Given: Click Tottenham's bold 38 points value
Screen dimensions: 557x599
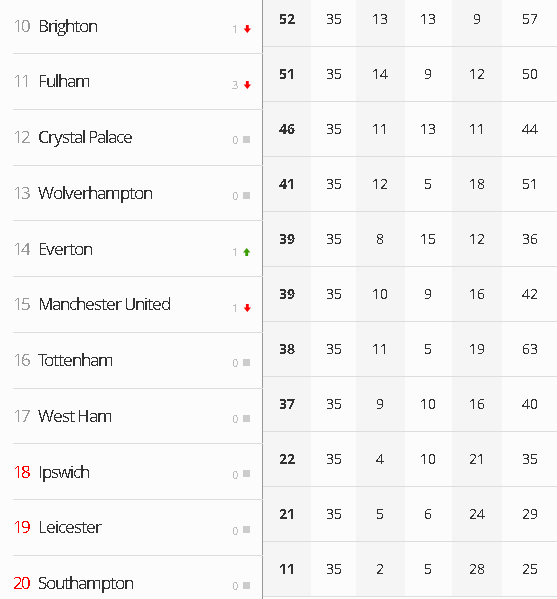Looking at the screenshot, I should coord(287,349).
